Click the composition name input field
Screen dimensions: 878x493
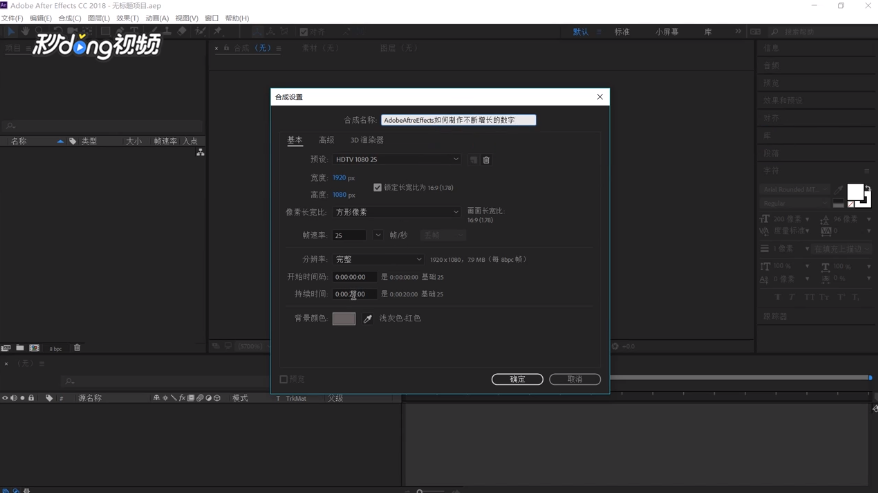[x=458, y=120]
